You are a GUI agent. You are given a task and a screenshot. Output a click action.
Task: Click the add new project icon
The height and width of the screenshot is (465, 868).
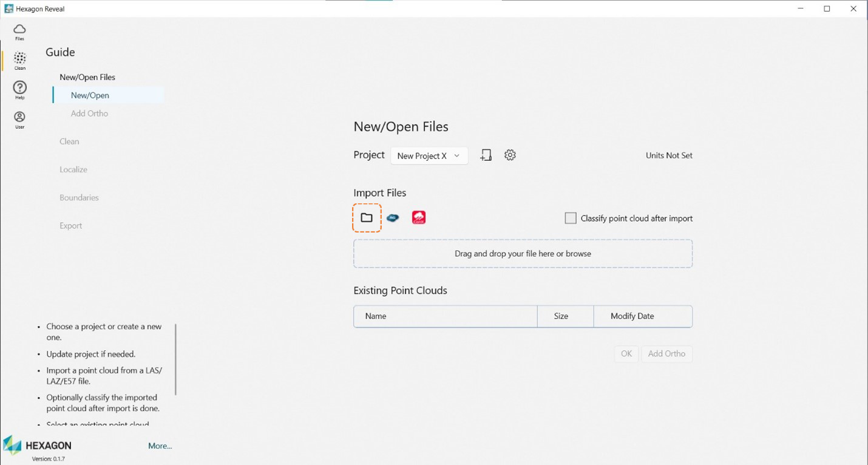point(486,155)
